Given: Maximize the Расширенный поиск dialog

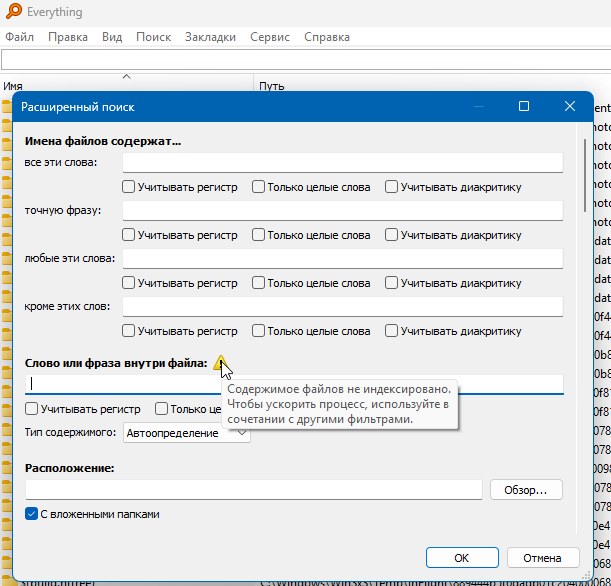Looking at the screenshot, I should tap(524, 106).
